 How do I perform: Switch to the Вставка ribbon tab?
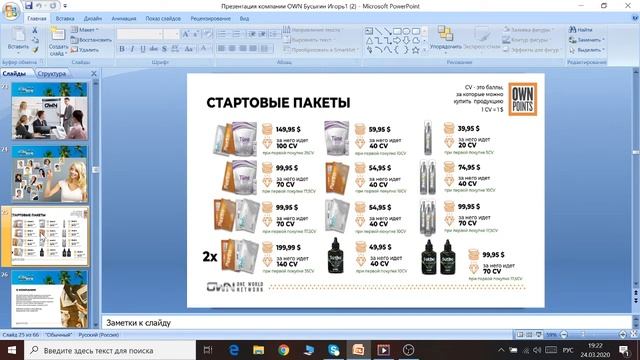click(65, 19)
